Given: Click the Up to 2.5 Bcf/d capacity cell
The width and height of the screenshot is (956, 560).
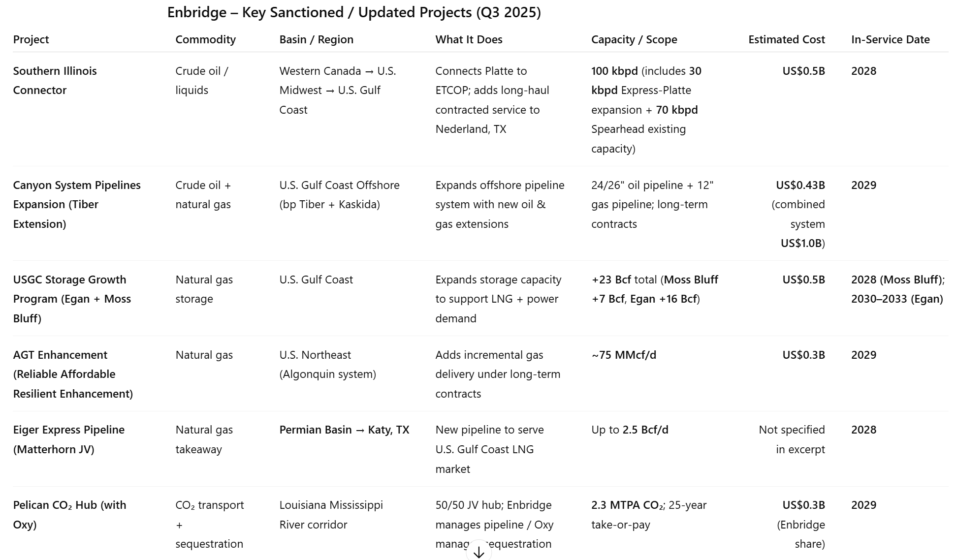Looking at the screenshot, I should (x=630, y=430).
